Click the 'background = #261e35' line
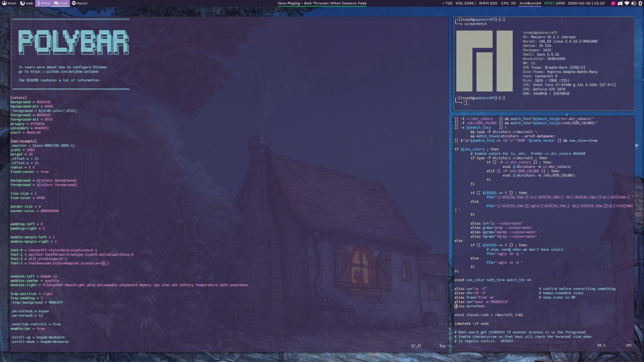644x362 pixels. click(31, 102)
